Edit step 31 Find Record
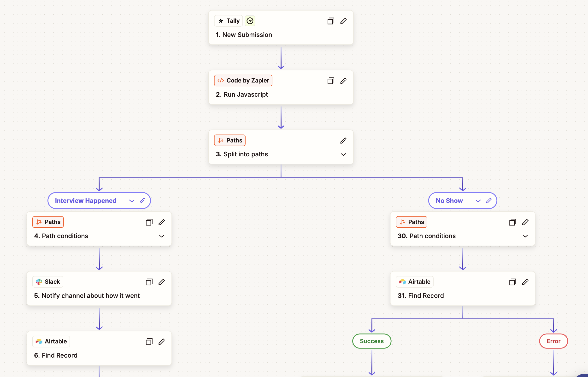Viewport: 588px width, 377px height. [x=525, y=282]
